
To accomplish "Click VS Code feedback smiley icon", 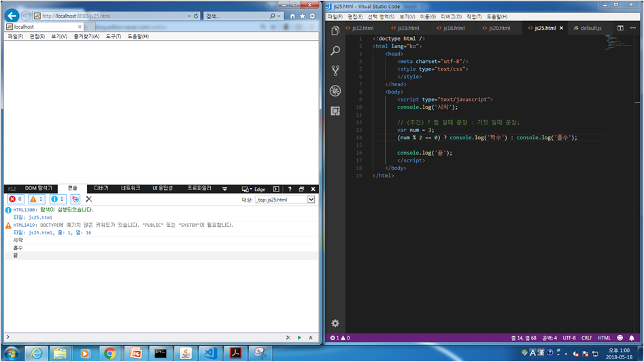I will tap(620, 338).
